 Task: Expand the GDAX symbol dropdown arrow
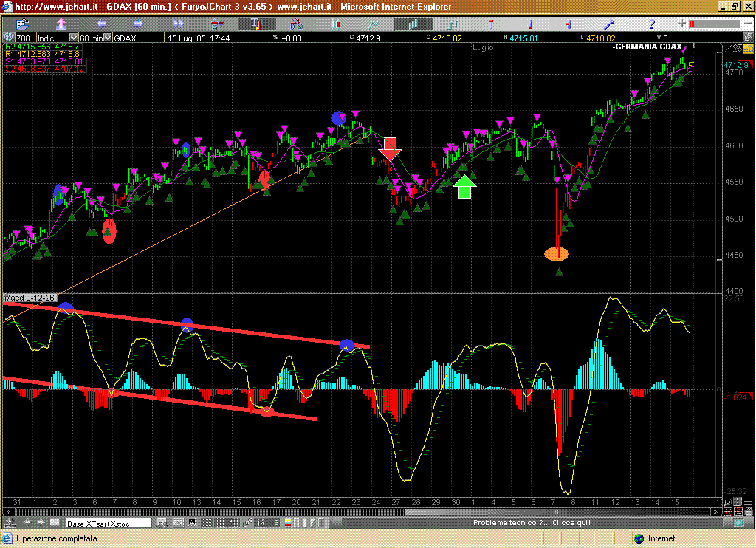click(106, 38)
